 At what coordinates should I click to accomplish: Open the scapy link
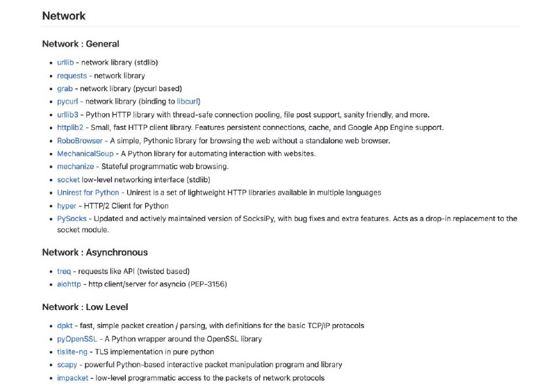pos(68,365)
